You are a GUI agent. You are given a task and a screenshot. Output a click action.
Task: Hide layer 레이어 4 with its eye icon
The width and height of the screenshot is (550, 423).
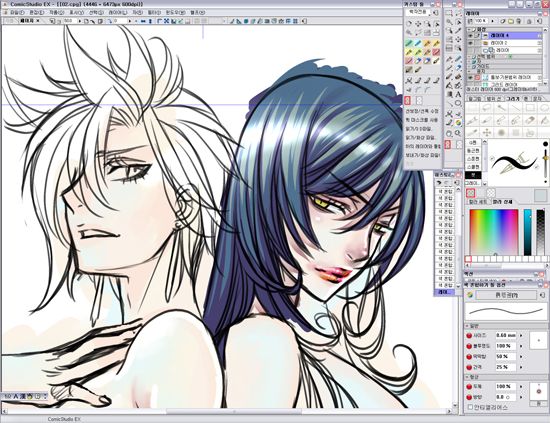click(470, 36)
